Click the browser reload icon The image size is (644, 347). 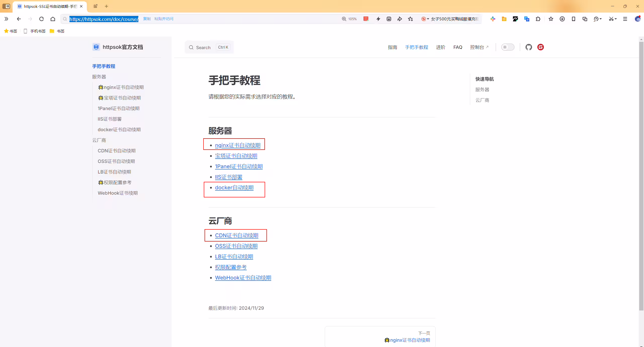(x=42, y=19)
